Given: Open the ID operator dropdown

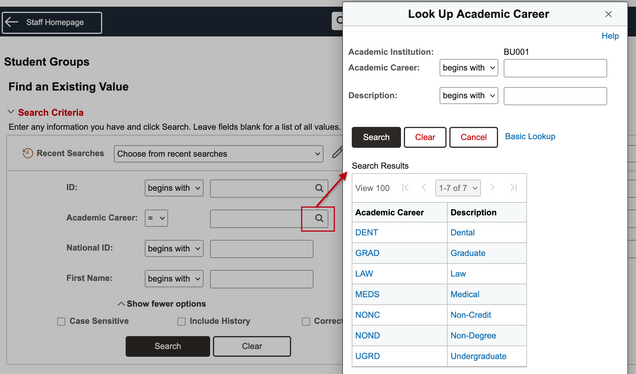Looking at the screenshot, I should point(174,188).
